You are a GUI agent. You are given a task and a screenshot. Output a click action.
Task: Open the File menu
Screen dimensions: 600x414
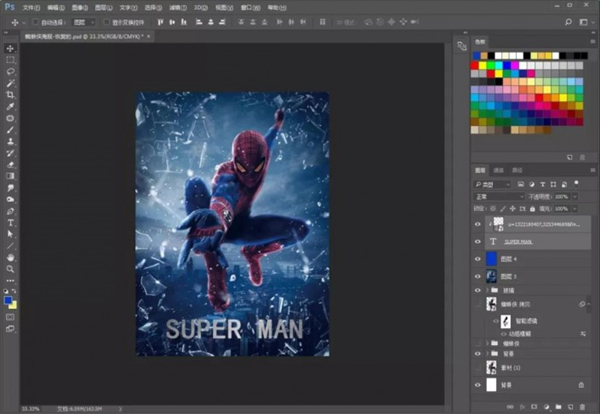[x=31, y=5]
